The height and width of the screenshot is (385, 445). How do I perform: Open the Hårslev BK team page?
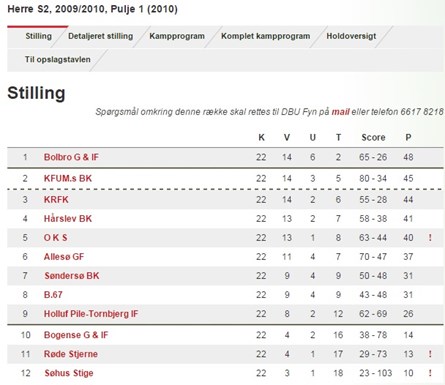(x=68, y=219)
